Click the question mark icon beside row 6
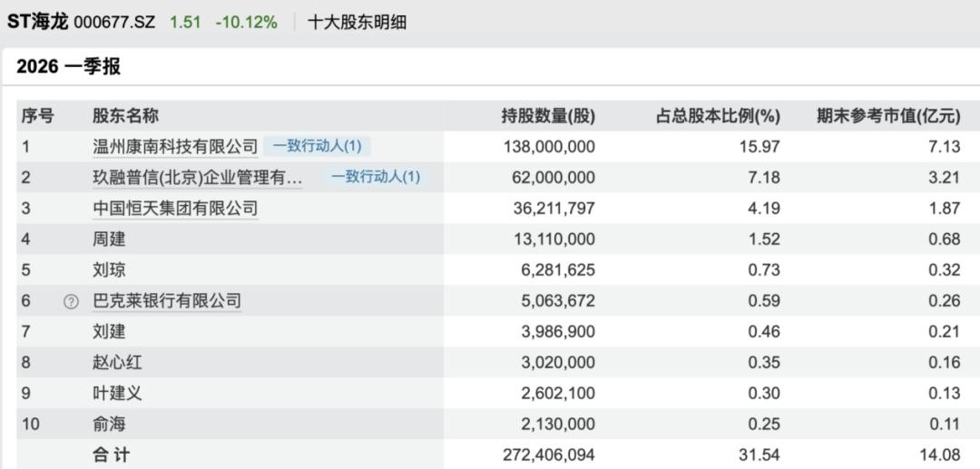Image resolution: width=980 pixels, height=469 pixels. pyautogui.click(x=72, y=302)
